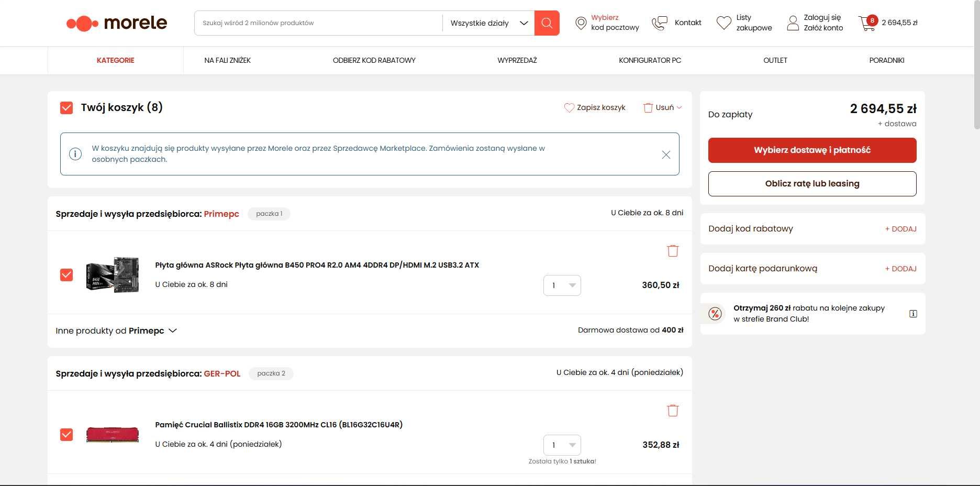980x486 pixels.
Task: Click the morele logo
Action: click(x=117, y=23)
